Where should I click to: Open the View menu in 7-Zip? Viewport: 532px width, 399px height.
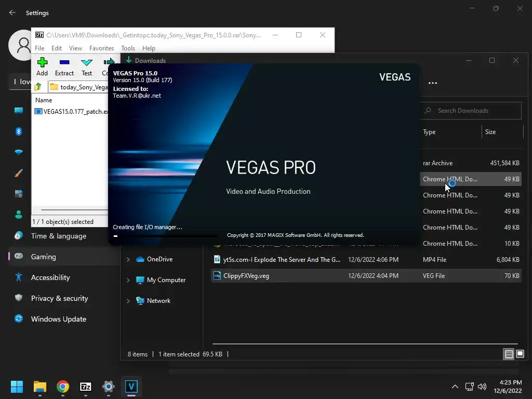tap(75, 48)
